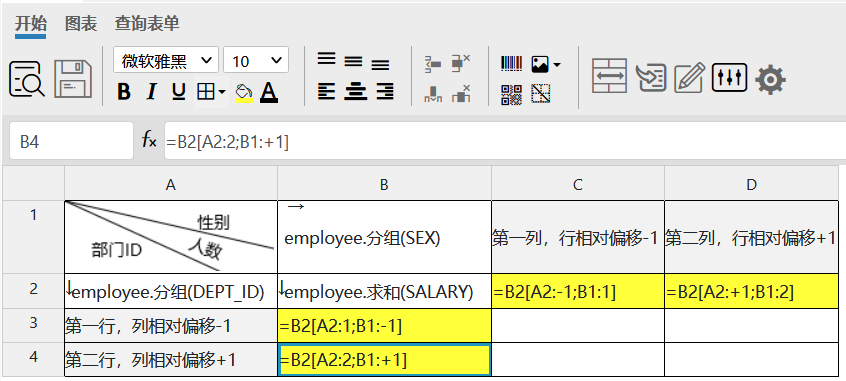Insert a QR code
846x381 pixels.
tap(511, 94)
